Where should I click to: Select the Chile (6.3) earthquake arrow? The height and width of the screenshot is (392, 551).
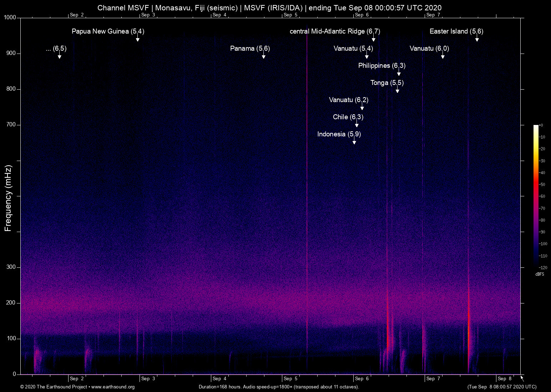(357, 124)
